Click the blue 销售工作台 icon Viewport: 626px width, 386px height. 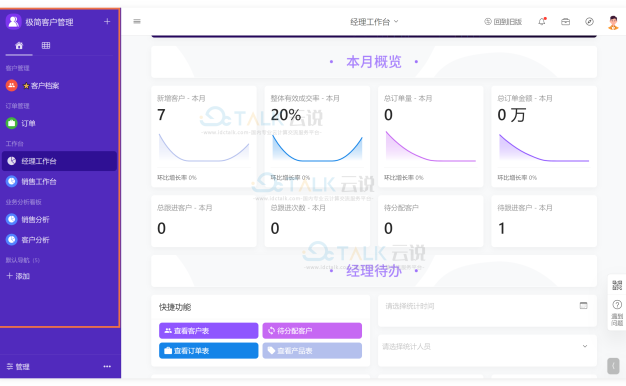(12, 181)
